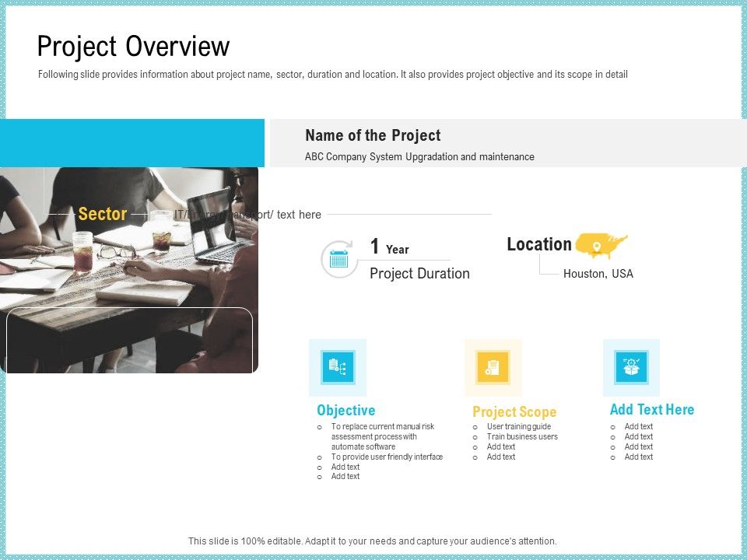This screenshot has height=560, width=747.
Task: Click the yellow USA map location icon
Action: click(x=601, y=245)
